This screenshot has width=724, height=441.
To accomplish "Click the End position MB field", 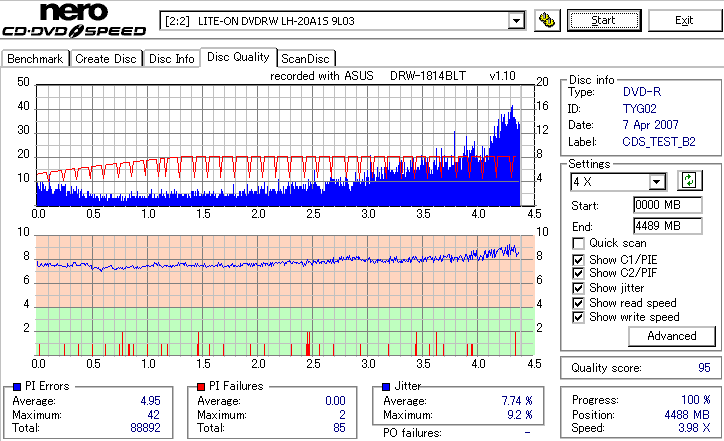I will 668,226.
